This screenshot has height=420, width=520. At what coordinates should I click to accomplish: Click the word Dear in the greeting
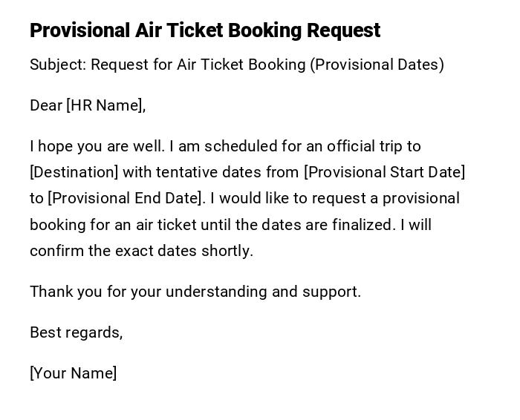tap(46, 105)
